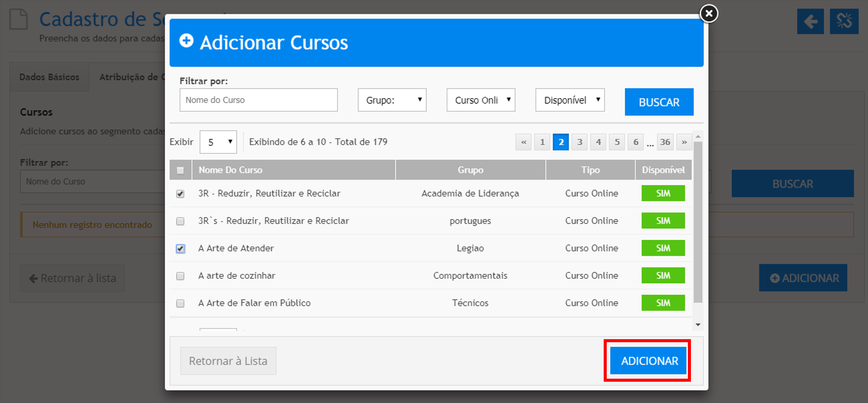Click the scroll up arrow in course list
This screenshot has width=868, height=403.
click(x=698, y=136)
